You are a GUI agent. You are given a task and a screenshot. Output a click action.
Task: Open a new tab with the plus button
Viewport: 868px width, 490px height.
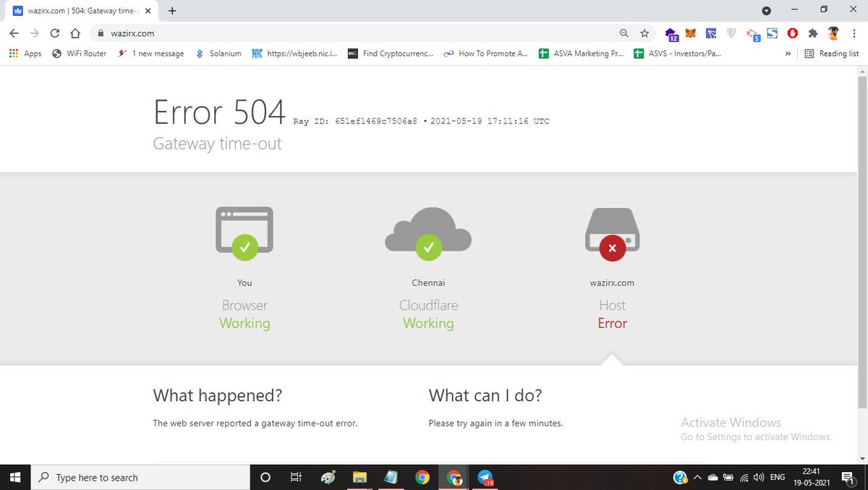tap(172, 10)
